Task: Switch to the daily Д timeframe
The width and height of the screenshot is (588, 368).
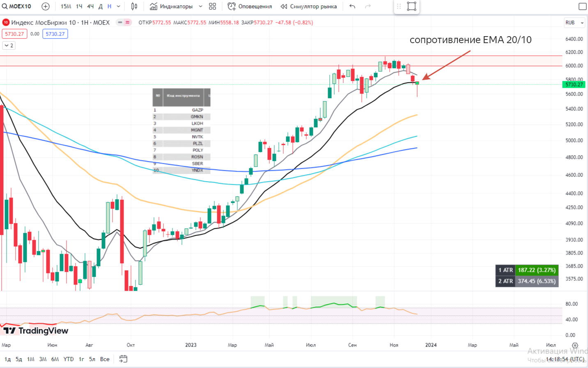Action: pos(101,6)
